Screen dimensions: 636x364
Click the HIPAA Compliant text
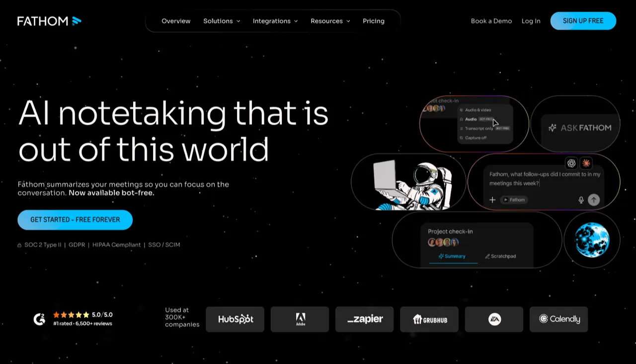pyautogui.click(x=117, y=245)
